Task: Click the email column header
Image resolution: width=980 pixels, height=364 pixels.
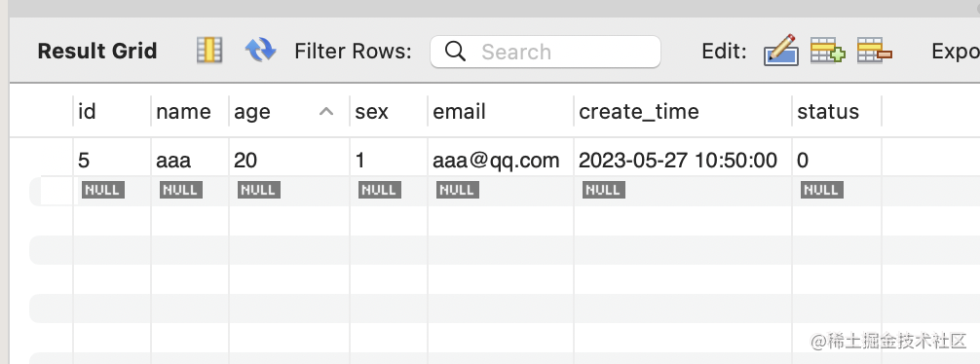Action: [x=501, y=112]
